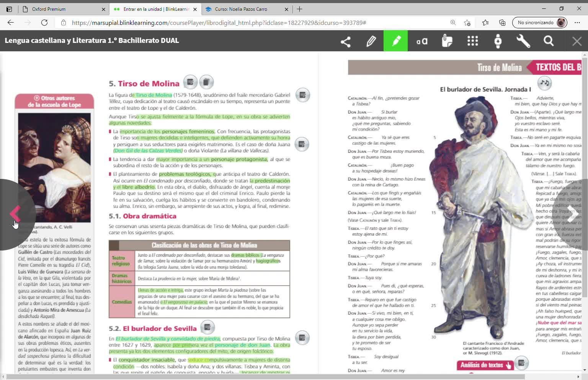Close the Curso: Noelia Pazos Carro tab

point(287,9)
